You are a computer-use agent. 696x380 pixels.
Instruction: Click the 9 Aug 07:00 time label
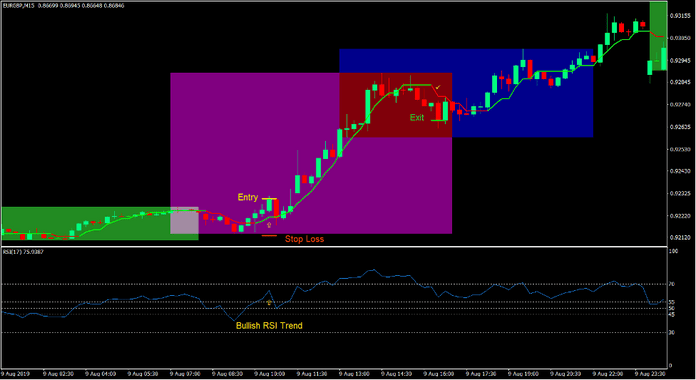185,374
